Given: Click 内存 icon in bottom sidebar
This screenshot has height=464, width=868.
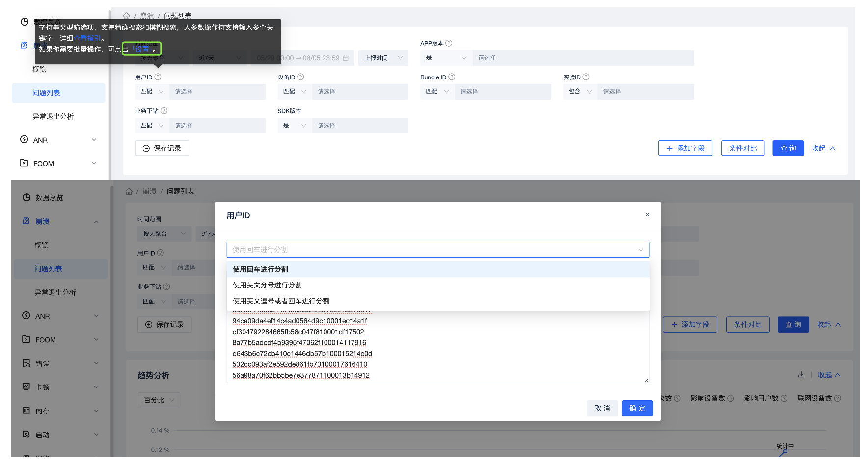Looking at the screenshot, I should [x=27, y=410].
